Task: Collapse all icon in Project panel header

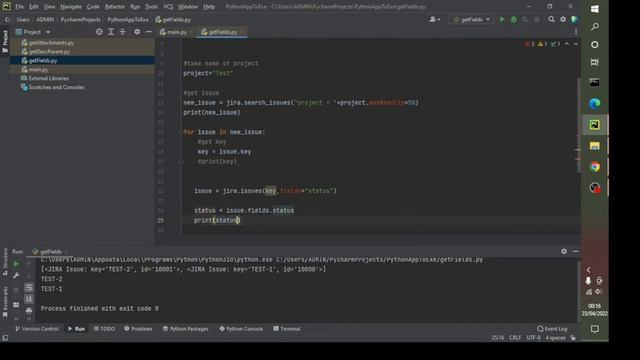Action: coord(122,32)
